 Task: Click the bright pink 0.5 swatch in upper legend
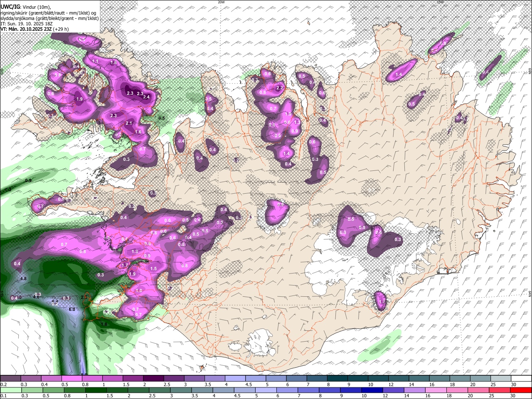pos(71,379)
